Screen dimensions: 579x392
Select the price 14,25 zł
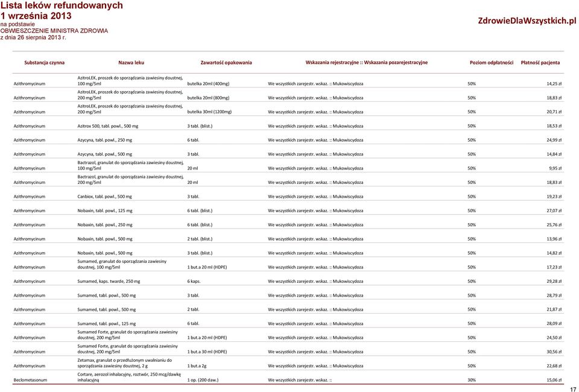point(554,84)
